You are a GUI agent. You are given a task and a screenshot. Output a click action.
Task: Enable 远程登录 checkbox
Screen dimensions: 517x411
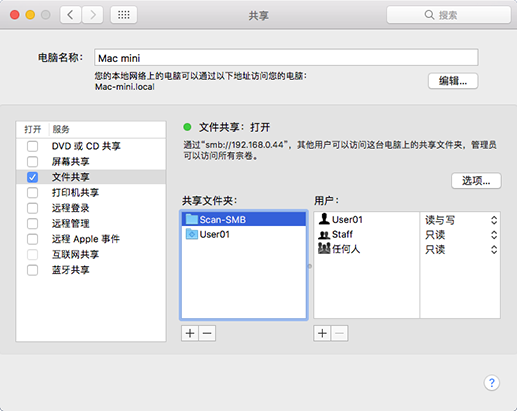coord(32,208)
